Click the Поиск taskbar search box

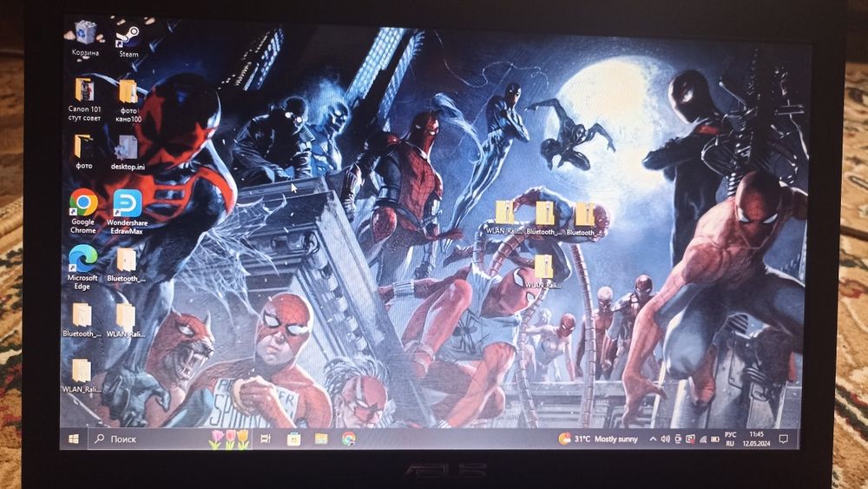(x=169, y=439)
